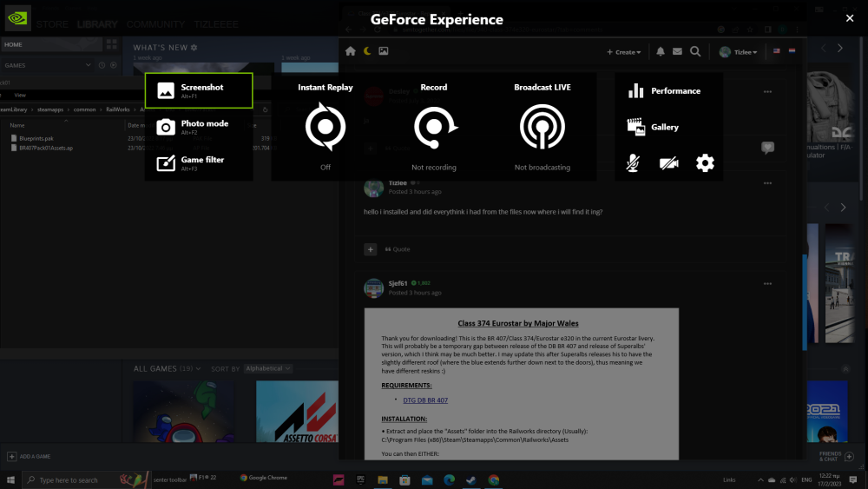This screenshot has height=489, width=868.
Task: Click common in Explorer breadcrumb
Action: pos(84,109)
